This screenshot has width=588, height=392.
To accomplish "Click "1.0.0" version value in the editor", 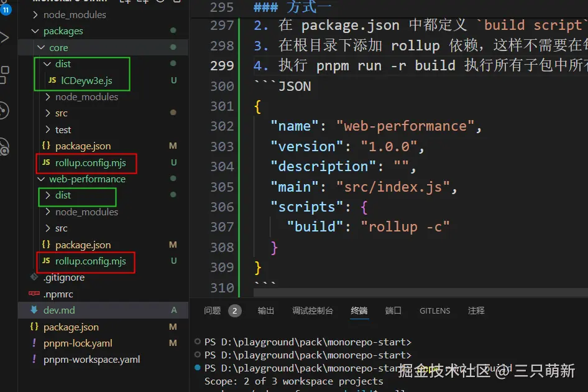I will 388,146.
